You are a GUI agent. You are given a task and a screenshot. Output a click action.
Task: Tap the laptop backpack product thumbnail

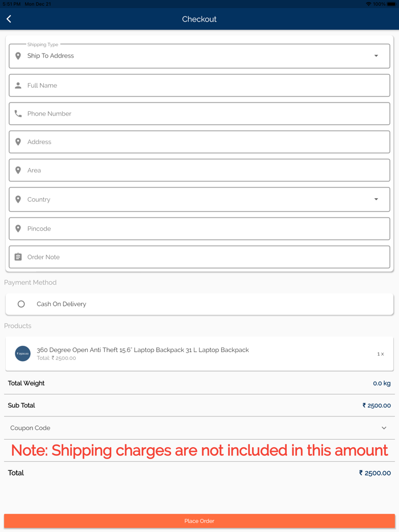coord(23,354)
